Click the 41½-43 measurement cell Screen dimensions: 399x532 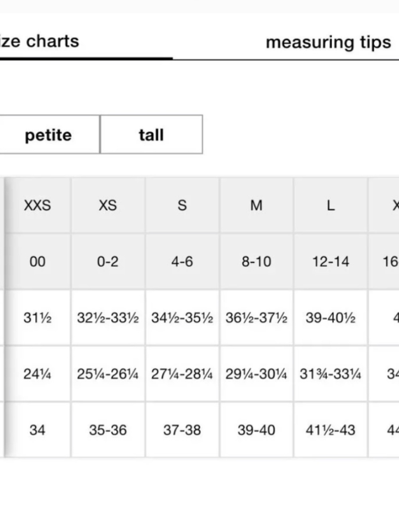[330, 430]
